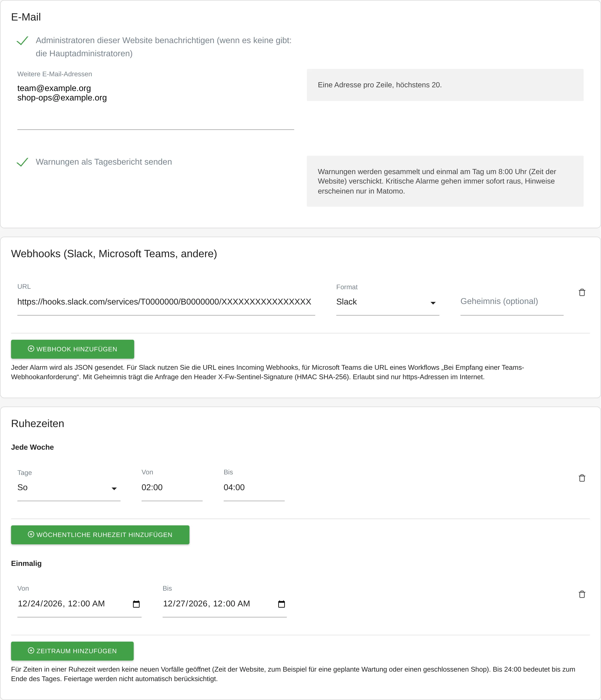Viewport: 601px width, 700px height.
Task: Open the Format dropdown showing Slack
Action: [x=387, y=302]
